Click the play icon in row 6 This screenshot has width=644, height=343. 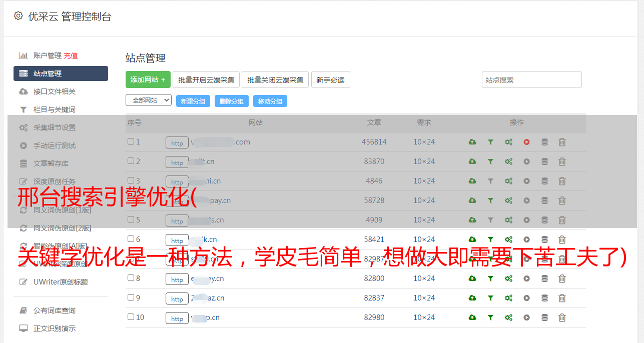[x=526, y=239]
